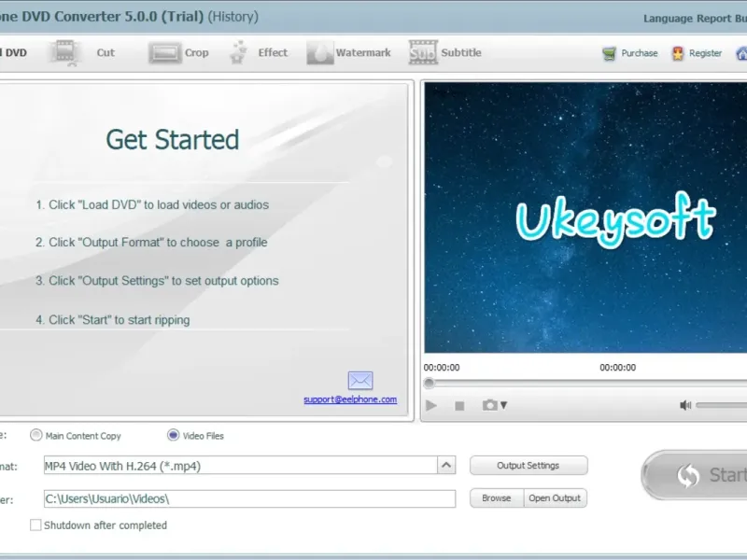The width and height of the screenshot is (747, 560).
Task: Select the Crop tool icon
Action: pyautogui.click(x=165, y=52)
